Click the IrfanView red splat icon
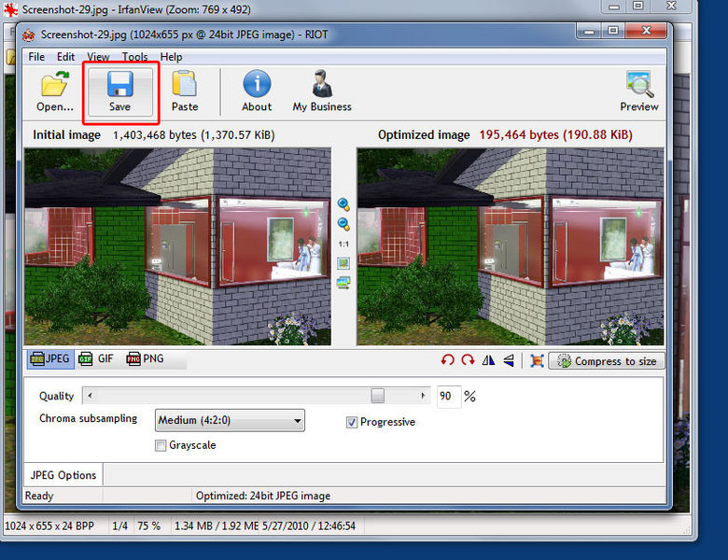Image resolution: width=728 pixels, height=560 pixels. (x=10, y=9)
